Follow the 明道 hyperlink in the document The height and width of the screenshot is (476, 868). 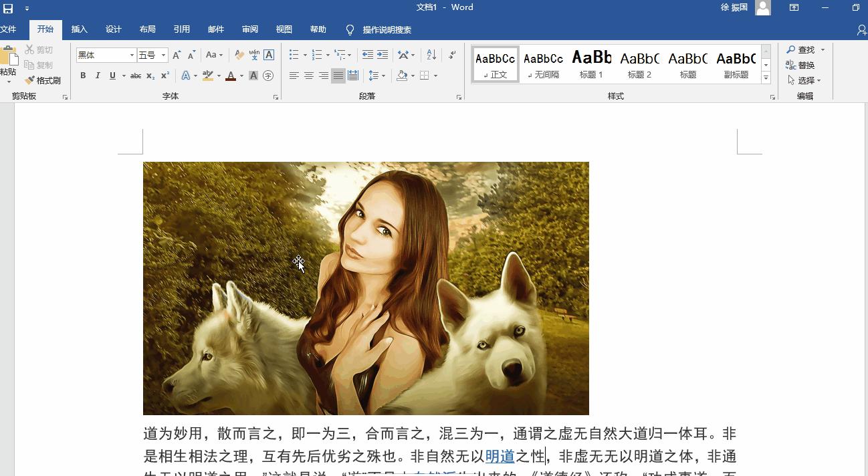[x=500, y=456]
